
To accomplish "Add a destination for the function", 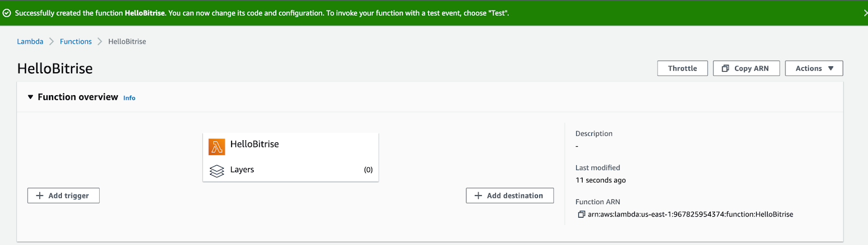I will coord(510,196).
